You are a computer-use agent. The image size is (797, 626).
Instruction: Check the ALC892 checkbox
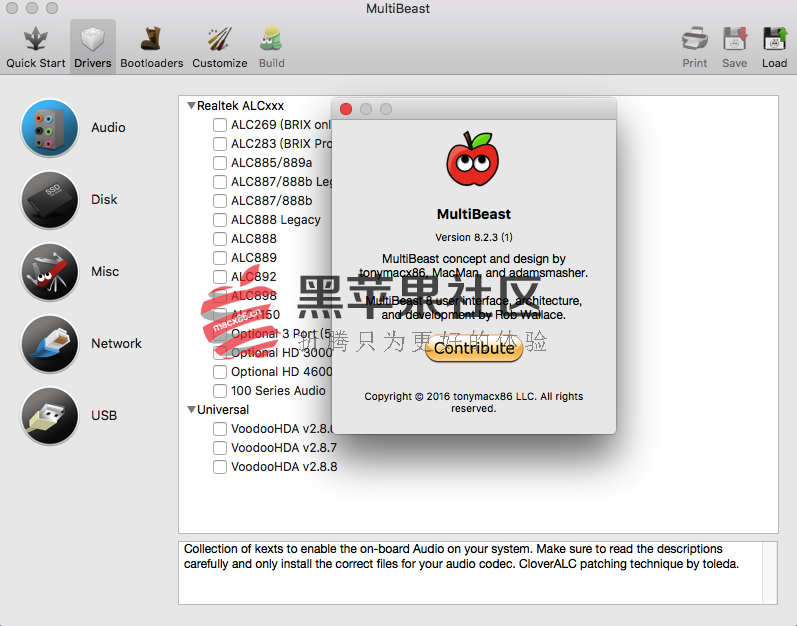220,277
